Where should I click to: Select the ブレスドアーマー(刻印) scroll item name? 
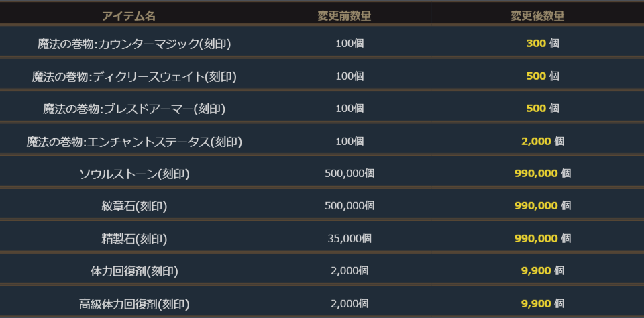134,109
